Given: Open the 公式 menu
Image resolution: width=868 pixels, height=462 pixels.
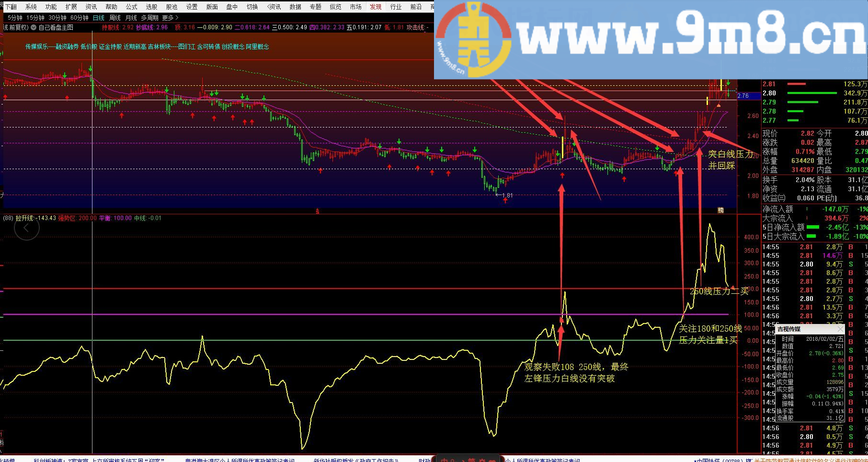Looking at the screenshot, I should pyautogui.click(x=131, y=7).
